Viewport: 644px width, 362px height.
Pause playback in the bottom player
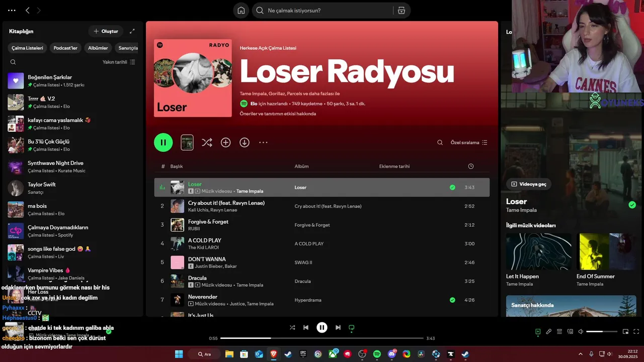pyautogui.click(x=322, y=327)
